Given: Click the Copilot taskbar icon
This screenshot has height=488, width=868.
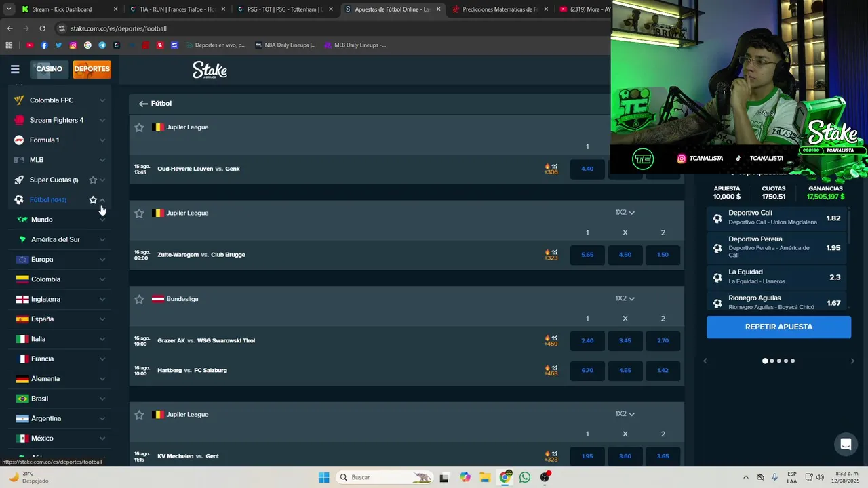Looking at the screenshot, I should [465, 477].
